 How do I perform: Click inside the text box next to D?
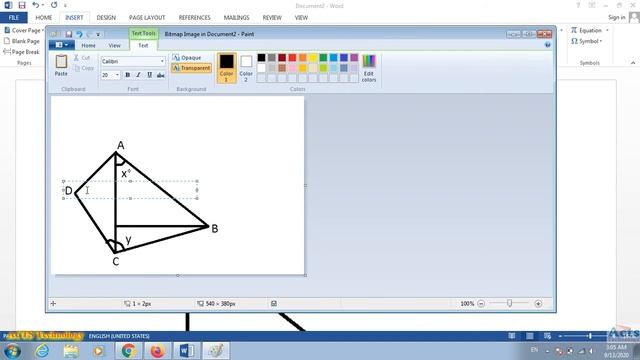tap(131, 190)
